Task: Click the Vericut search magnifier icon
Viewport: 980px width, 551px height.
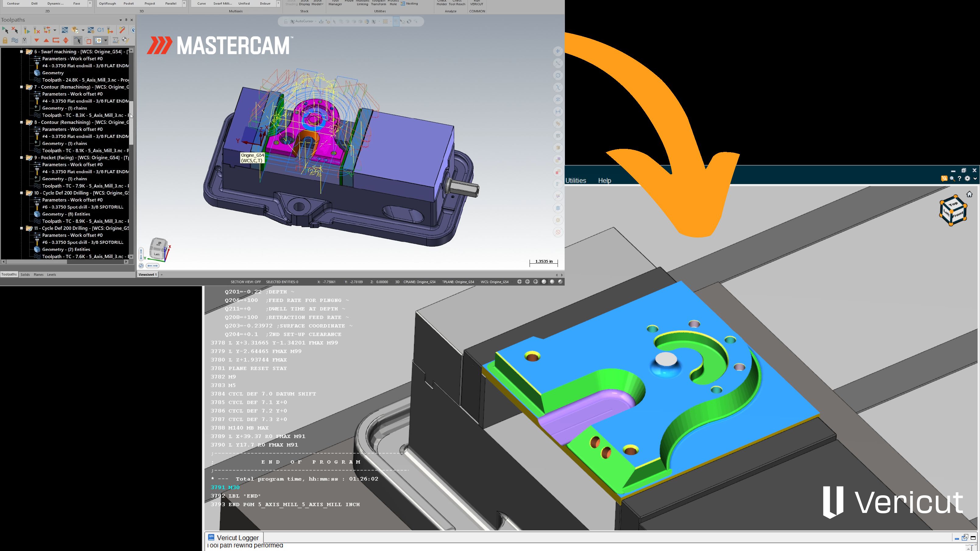Action: 952,178
